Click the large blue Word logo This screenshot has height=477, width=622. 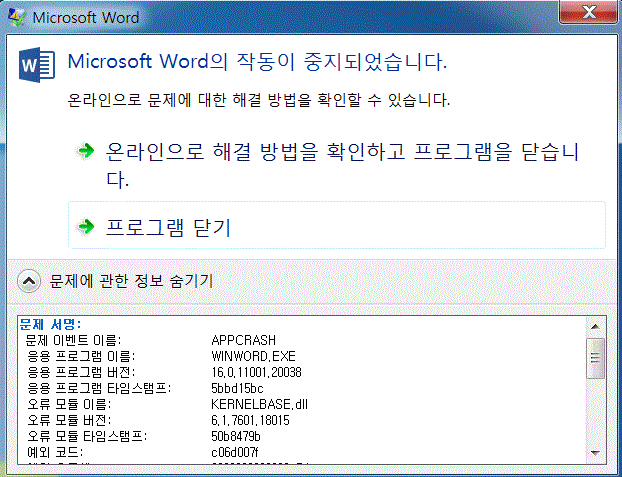[x=36, y=65]
